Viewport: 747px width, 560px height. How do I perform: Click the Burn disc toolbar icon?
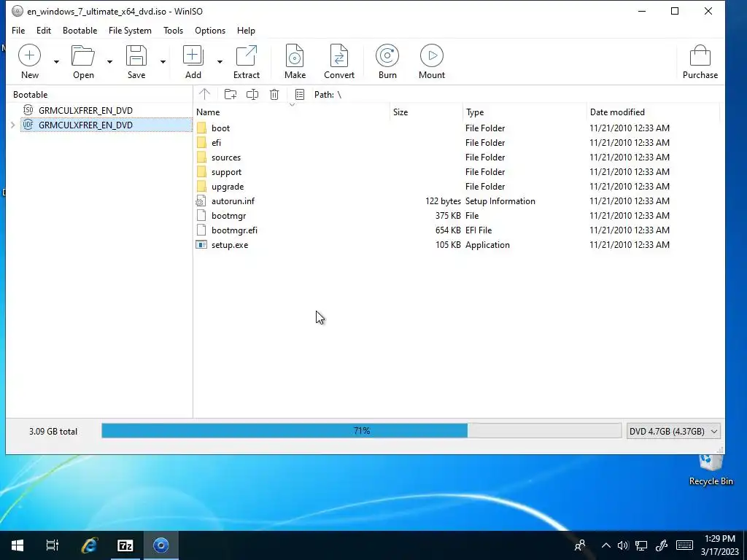387,55
